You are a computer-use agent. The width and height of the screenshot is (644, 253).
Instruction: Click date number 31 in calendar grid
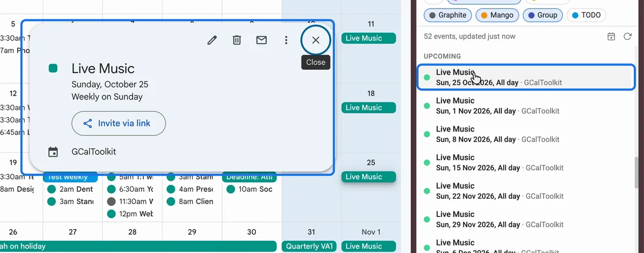pyautogui.click(x=311, y=232)
